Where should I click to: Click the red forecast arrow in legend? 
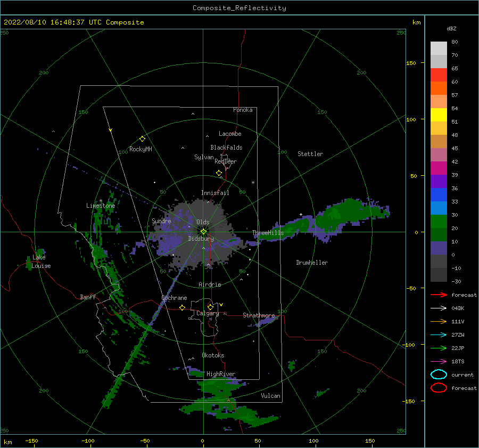pos(439,295)
